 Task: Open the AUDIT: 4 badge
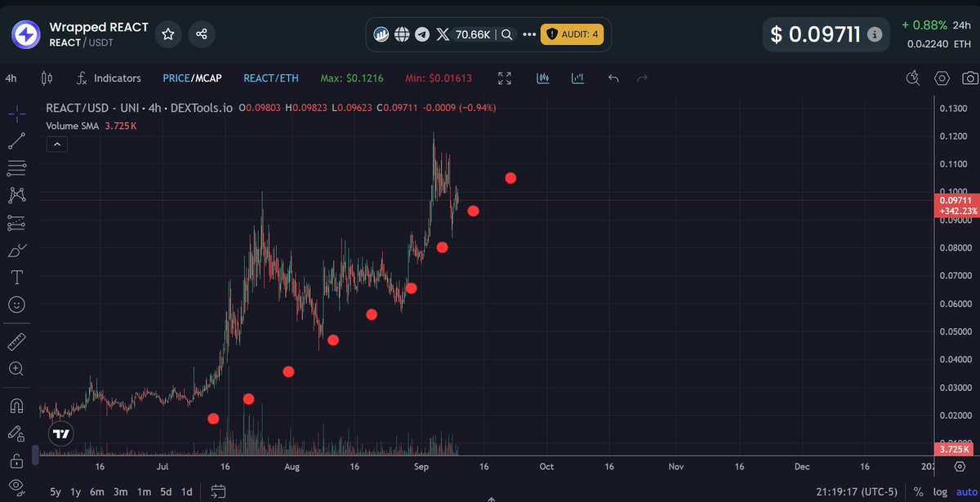[x=572, y=34]
